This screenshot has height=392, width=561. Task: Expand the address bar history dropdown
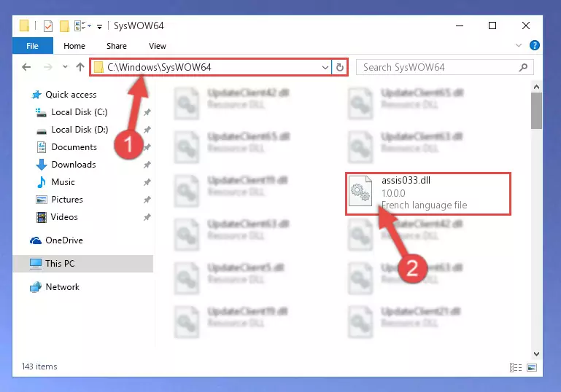[325, 67]
